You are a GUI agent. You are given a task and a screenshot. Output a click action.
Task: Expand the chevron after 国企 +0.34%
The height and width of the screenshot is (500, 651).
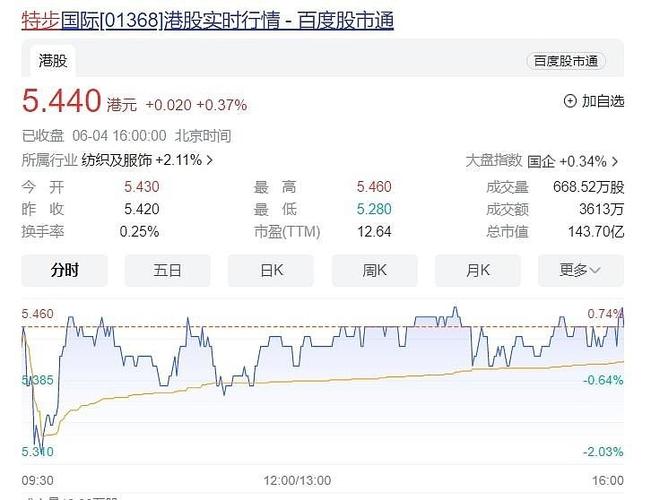(x=615, y=161)
